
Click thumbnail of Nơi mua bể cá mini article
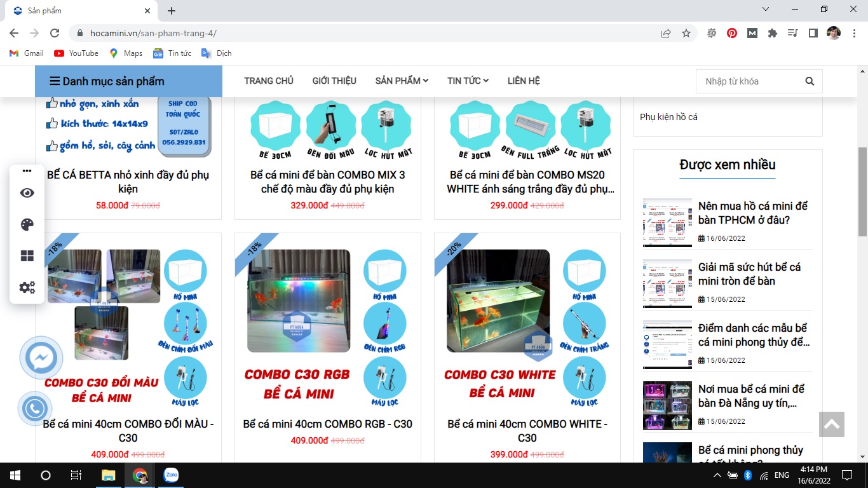tap(667, 405)
